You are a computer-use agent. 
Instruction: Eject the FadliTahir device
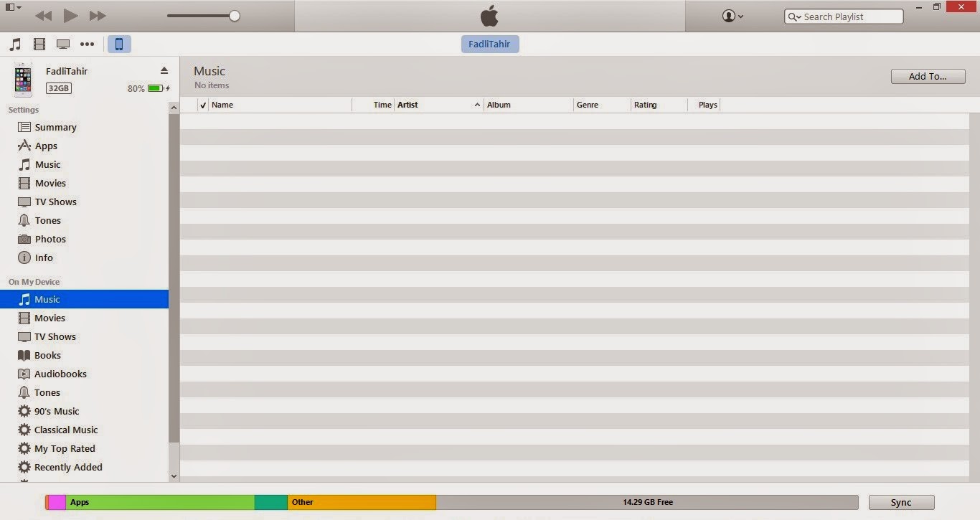164,70
